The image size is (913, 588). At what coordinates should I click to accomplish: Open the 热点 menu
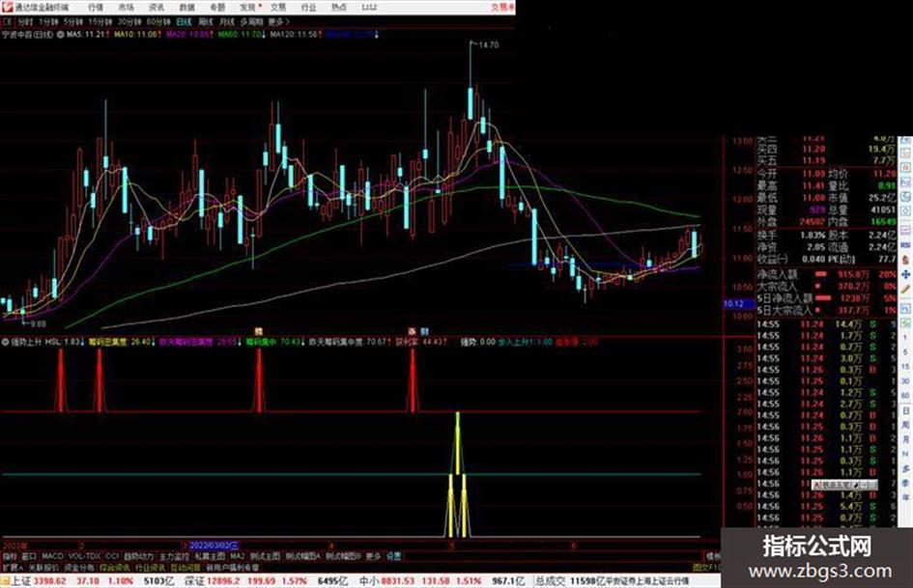[x=339, y=7]
